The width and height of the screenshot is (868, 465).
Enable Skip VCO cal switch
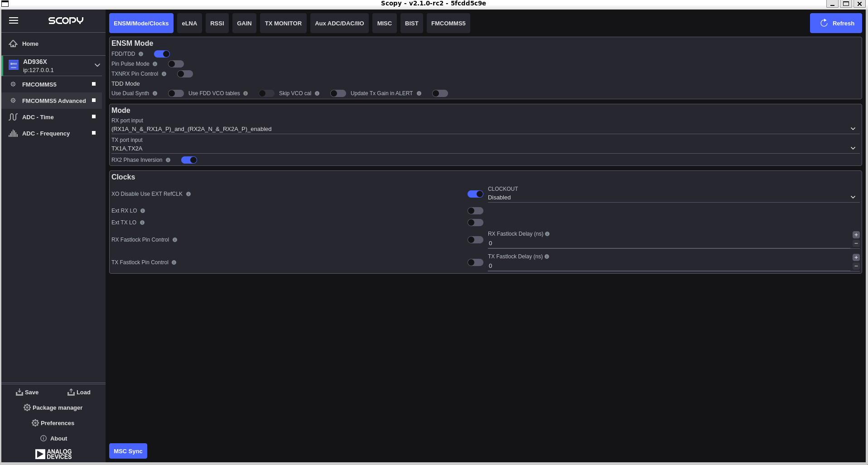(x=338, y=93)
